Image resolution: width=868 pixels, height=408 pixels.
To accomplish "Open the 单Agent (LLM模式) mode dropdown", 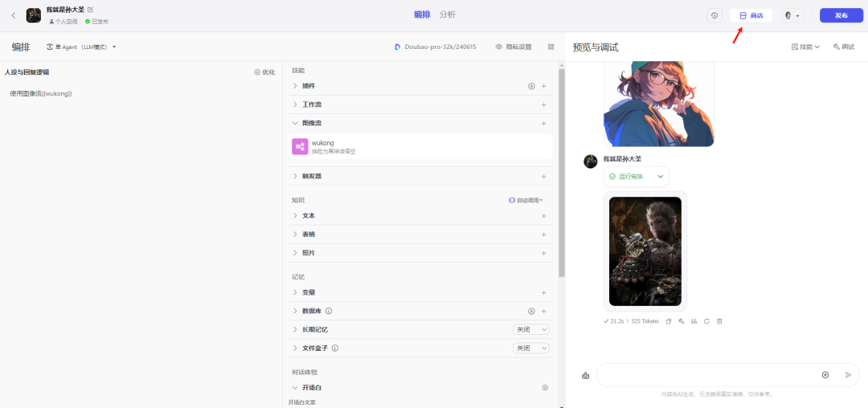I will click(81, 47).
